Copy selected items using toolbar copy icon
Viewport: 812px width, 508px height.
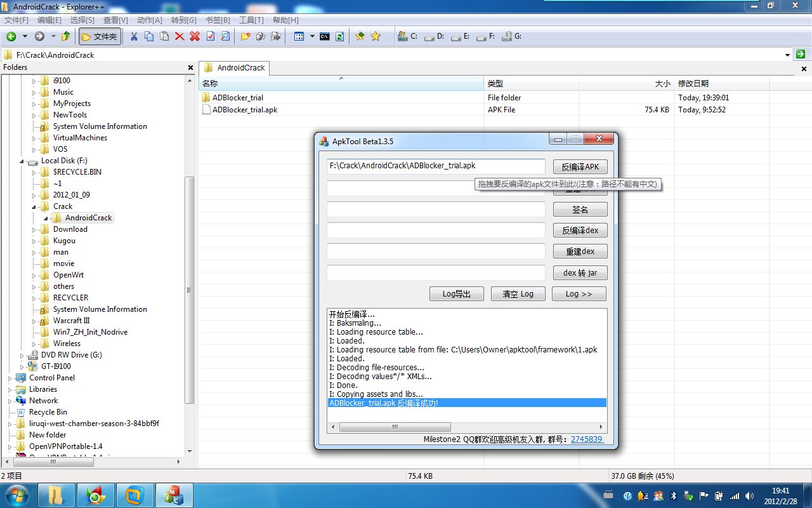[x=149, y=37]
